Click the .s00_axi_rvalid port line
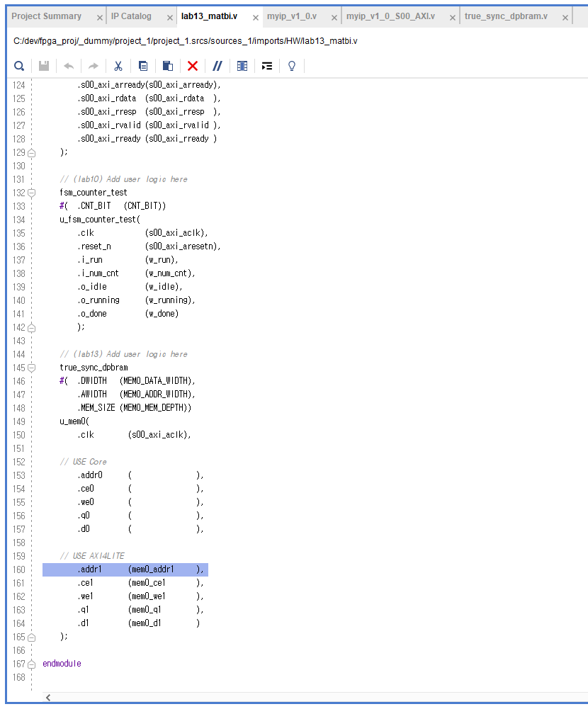 tap(149, 125)
